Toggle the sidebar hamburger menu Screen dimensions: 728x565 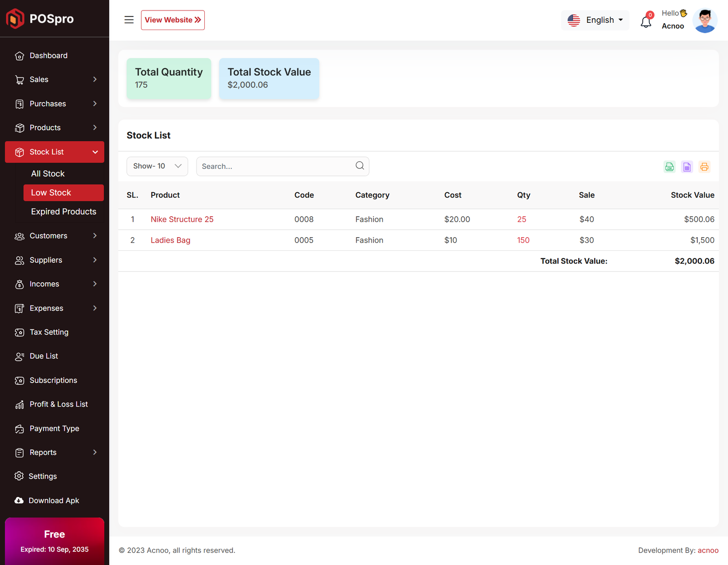129,20
